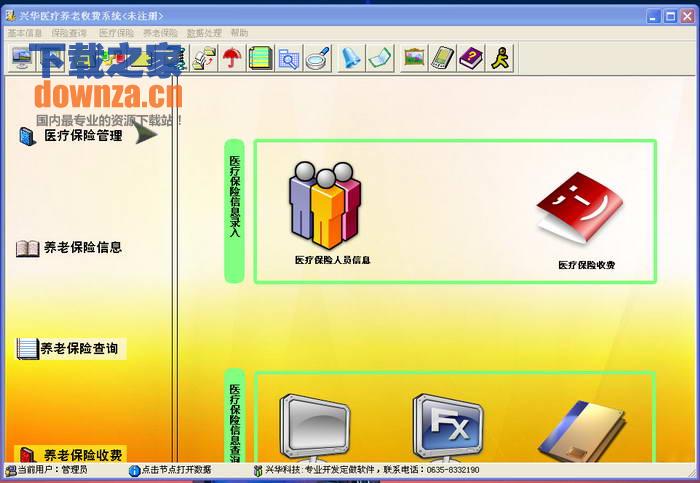Click the red book icon beside 养老保险收费
Image resolution: width=700 pixels, height=483 pixels.
(x=28, y=455)
